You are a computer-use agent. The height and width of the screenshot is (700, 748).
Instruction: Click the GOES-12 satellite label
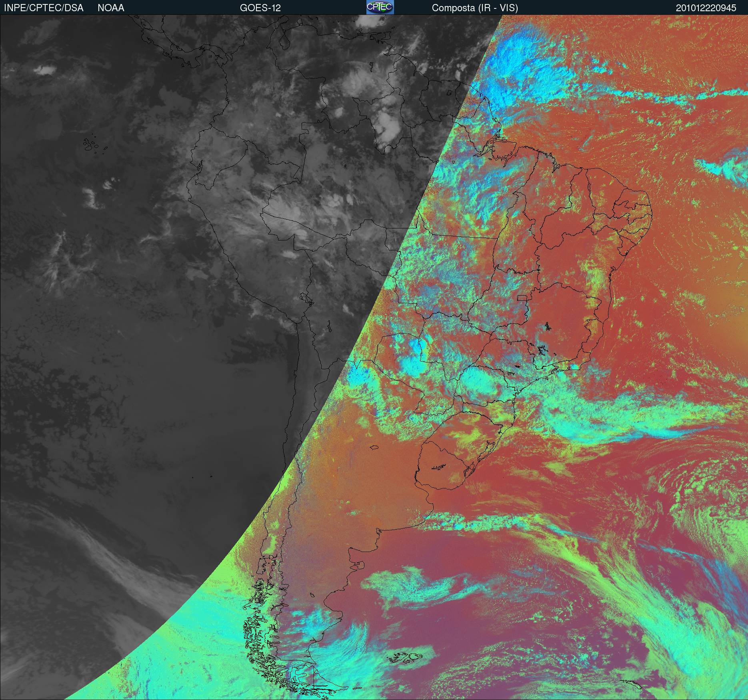click(x=260, y=8)
